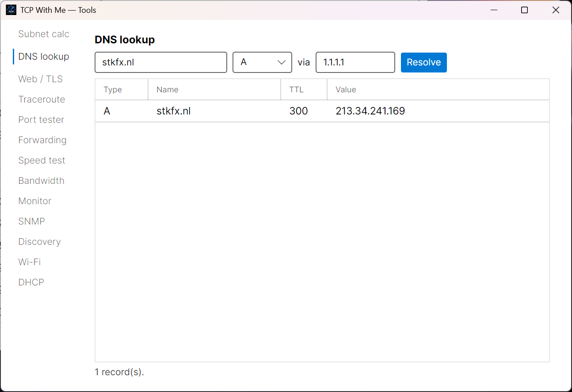This screenshot has height=392, width=572.
Task: Open the Monitor section
Action: pyautogui.click(x=35, y=201)
